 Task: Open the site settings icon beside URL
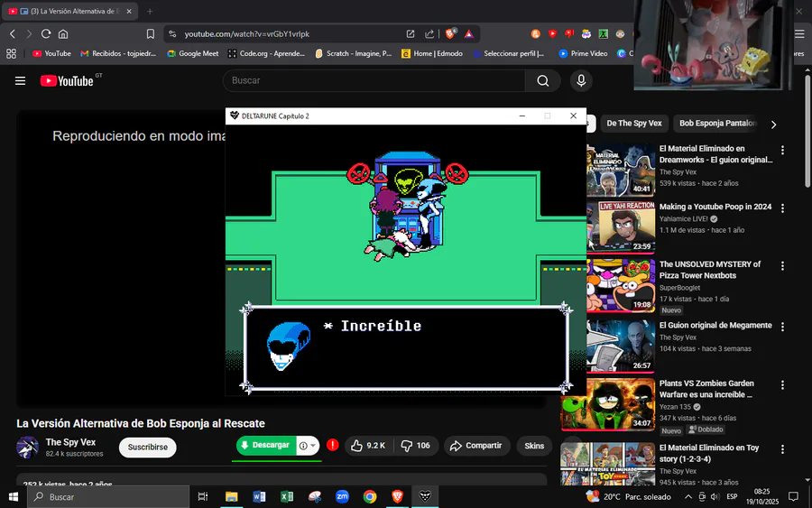click(x=172, y=33)
